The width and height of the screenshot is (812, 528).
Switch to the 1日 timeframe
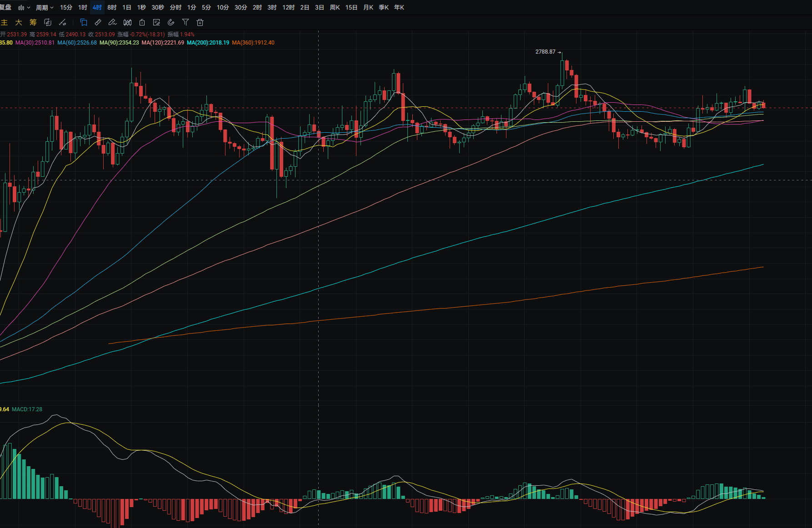(x=127, y=8)
